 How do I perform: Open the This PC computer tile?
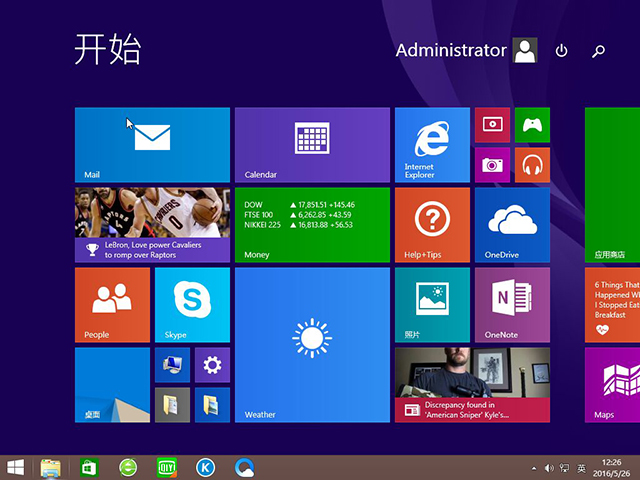click(172, 365)
